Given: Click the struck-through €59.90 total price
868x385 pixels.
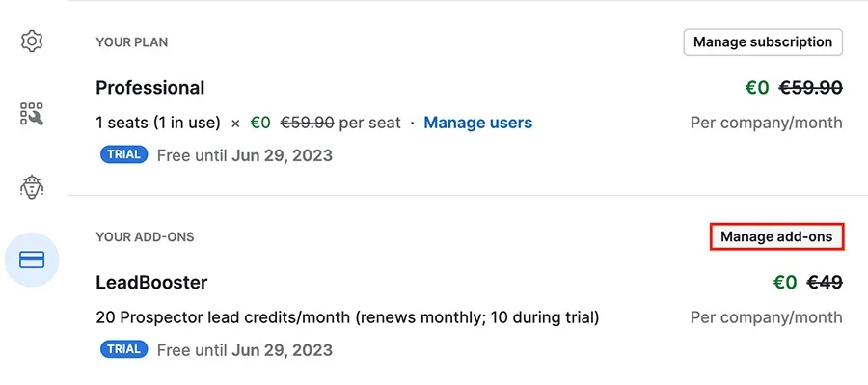Looking at the screenshot, I should tap(811, 88).
